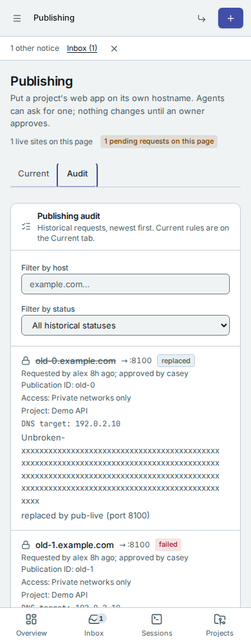
Task: Click the Publishing page heading
Action: pyautogui.click(x=41, y=81)
